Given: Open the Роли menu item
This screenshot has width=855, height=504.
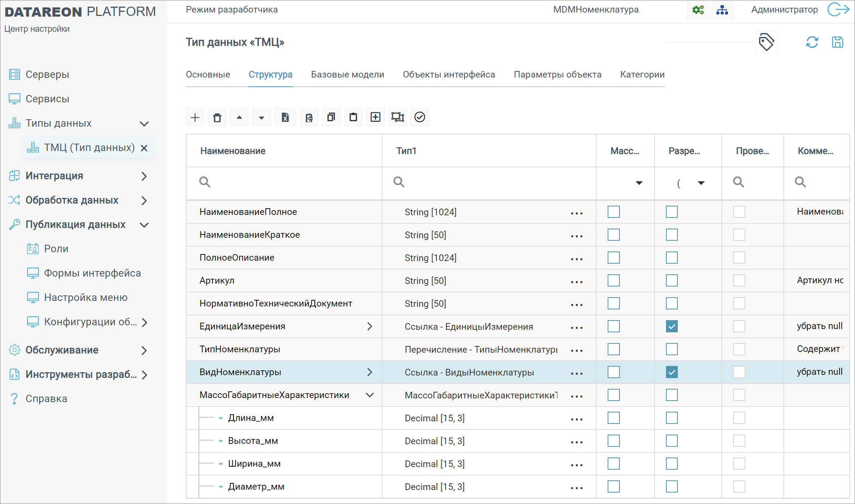Looking at the screenshot, I should pyautogui.click(x=56, y=249).
